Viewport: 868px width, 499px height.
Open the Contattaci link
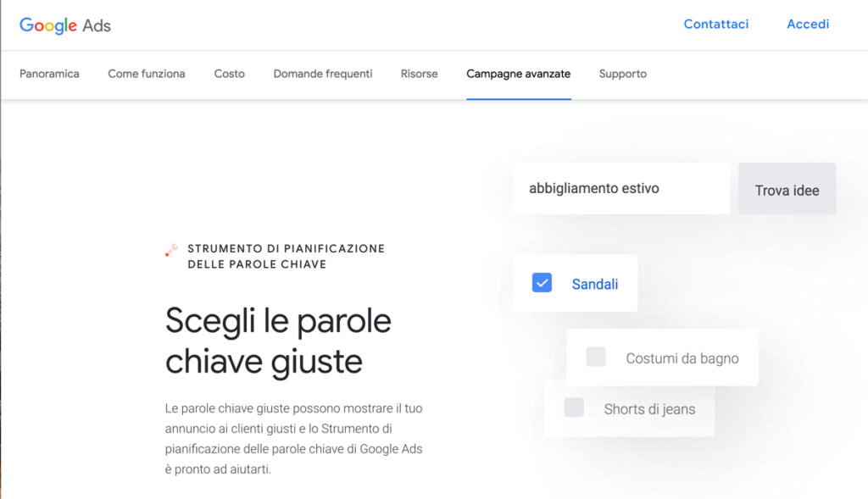tap(716, 24)
